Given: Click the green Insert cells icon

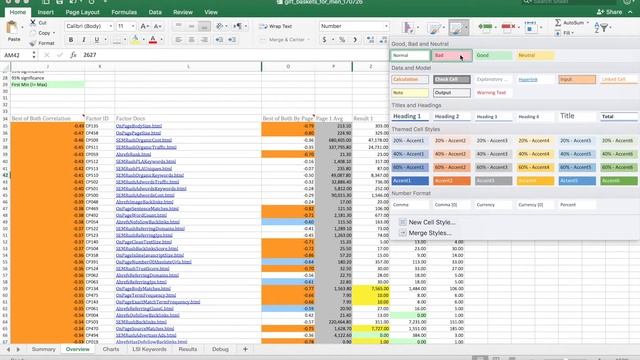Looking at the screenshot, I should (x=485, y=27).
